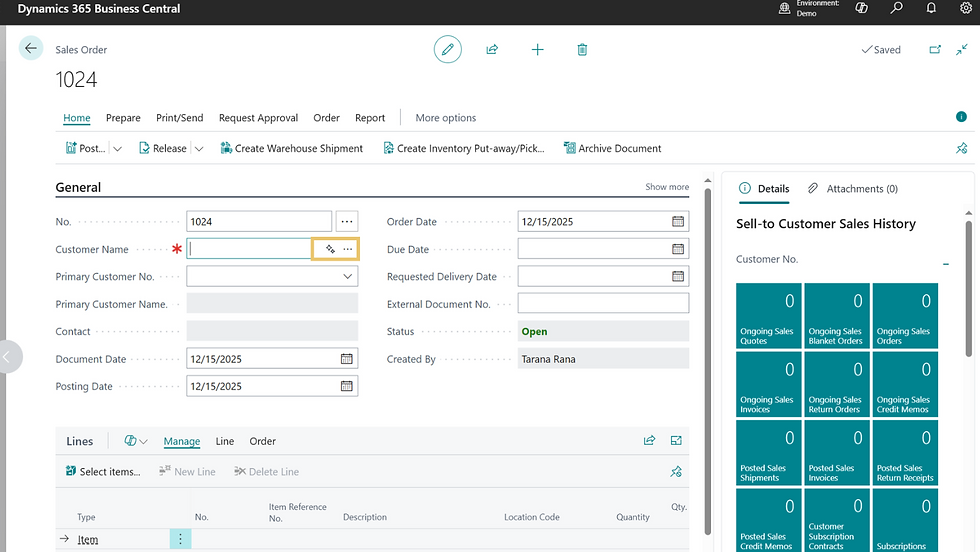Pin the Lines action bar
The width and height of the screenshot is (980, 552).
[x=676, y=471]
